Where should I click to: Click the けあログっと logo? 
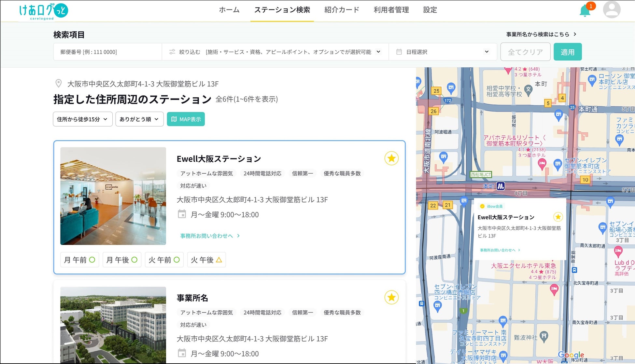tap(43, 11)
